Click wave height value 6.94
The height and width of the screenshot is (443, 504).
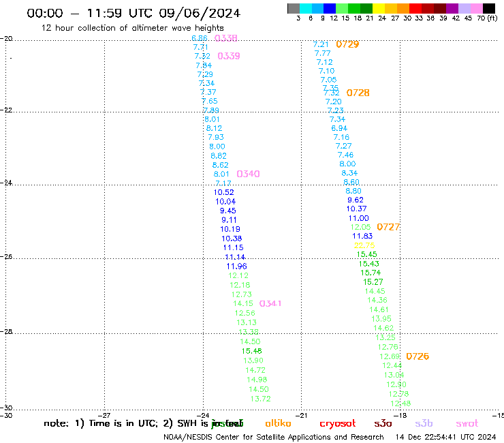coord(339,128)
